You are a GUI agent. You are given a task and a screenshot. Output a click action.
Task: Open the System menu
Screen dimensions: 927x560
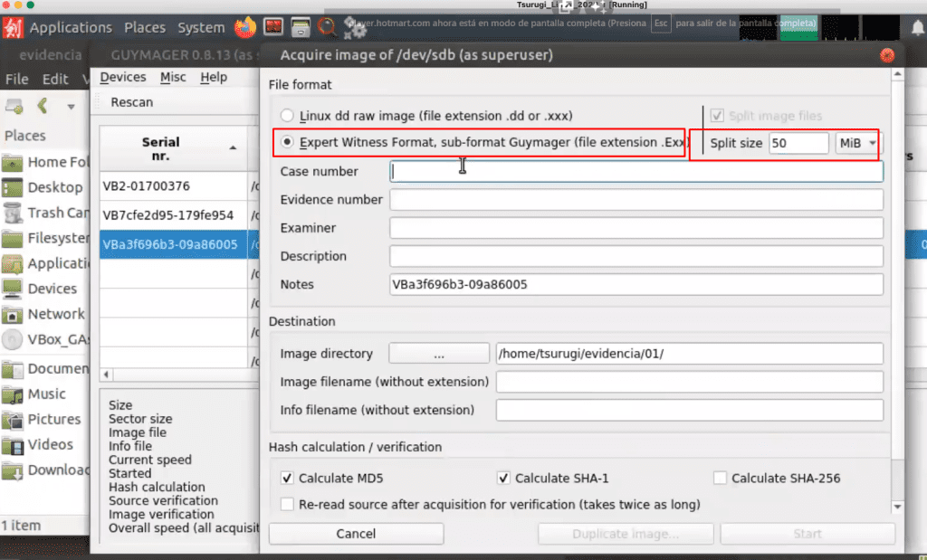(201, 28)
